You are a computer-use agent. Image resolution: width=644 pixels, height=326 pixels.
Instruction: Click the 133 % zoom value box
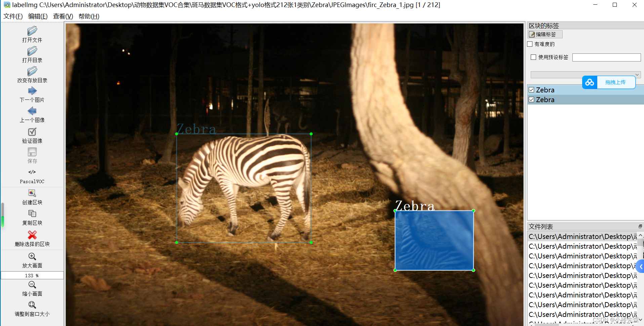(x=32, y=276)
